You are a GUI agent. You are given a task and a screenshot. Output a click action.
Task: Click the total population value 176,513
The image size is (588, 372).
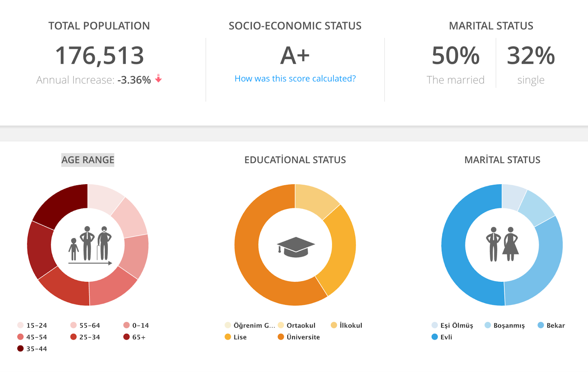(x=99, y=56)
